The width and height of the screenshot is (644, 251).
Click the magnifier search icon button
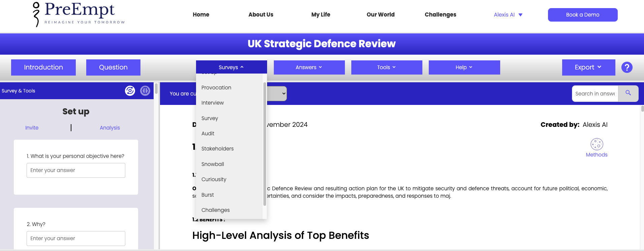(628, 93)
